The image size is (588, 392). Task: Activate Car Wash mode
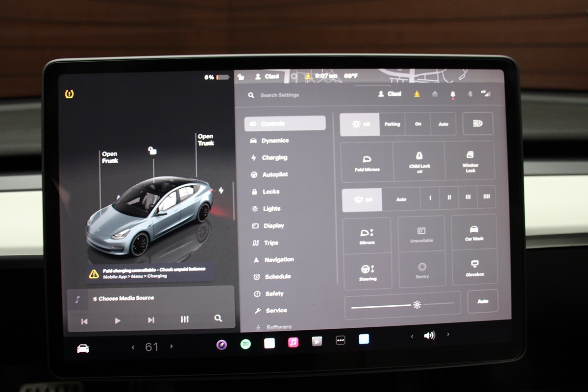pos(474,233)
